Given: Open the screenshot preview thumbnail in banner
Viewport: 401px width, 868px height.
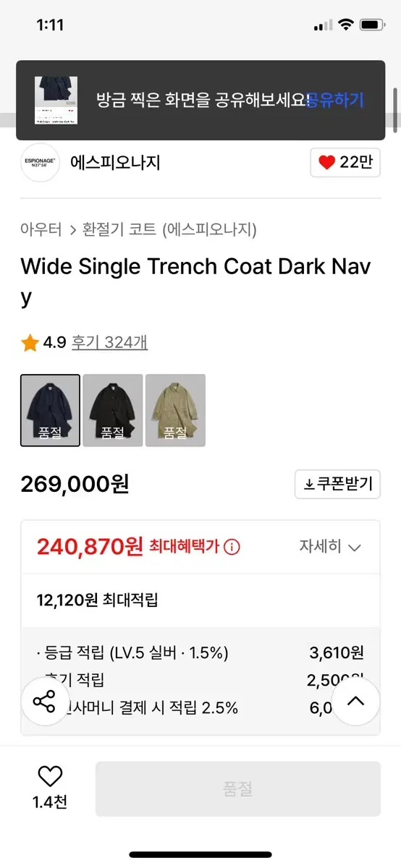Looking at the screenshot, I should [x=56, y=101].
